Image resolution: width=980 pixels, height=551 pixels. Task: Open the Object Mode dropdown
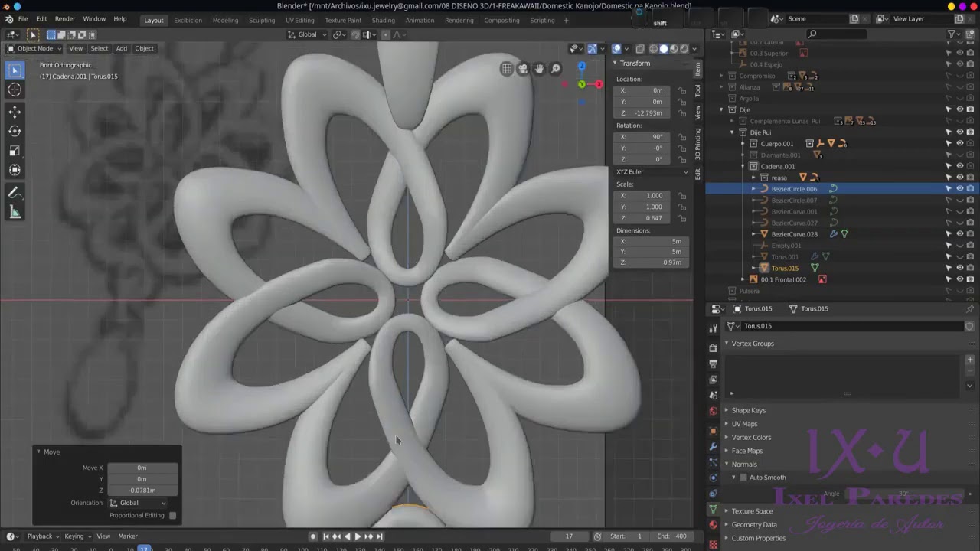coord(34,48)
